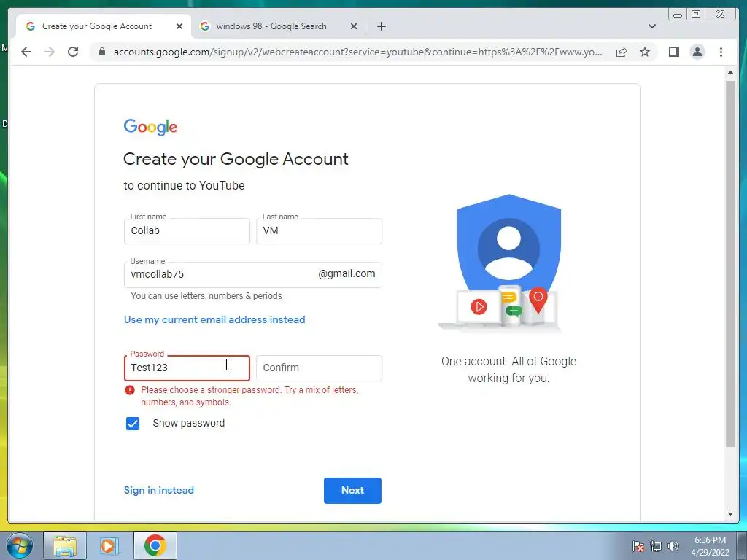
Task: Click the address bar URL
Action: click(357, 52)
